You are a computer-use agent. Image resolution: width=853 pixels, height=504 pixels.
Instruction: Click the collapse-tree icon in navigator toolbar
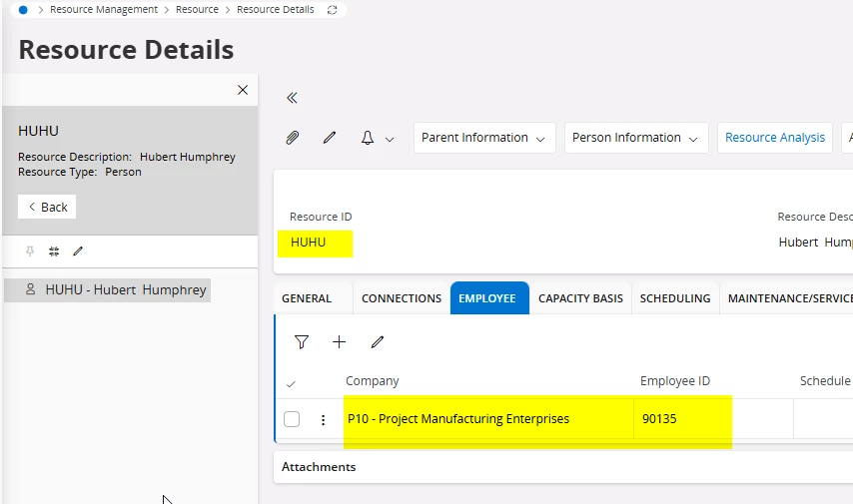[54, 252]
